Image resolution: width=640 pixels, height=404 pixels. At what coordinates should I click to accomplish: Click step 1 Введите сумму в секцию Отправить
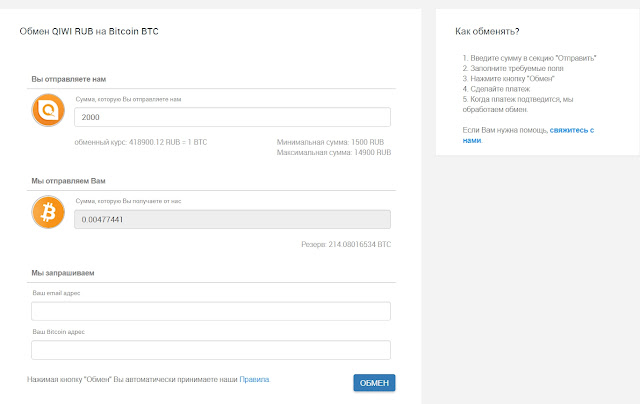point(529,58)
